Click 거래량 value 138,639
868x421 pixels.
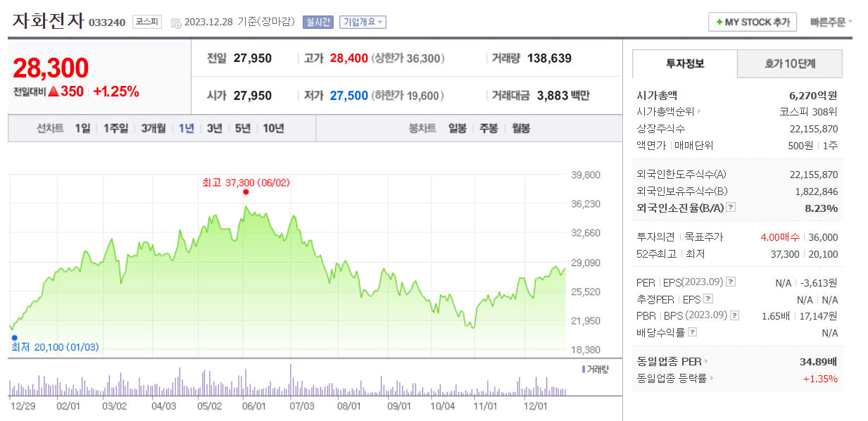[x=549, y=58]
